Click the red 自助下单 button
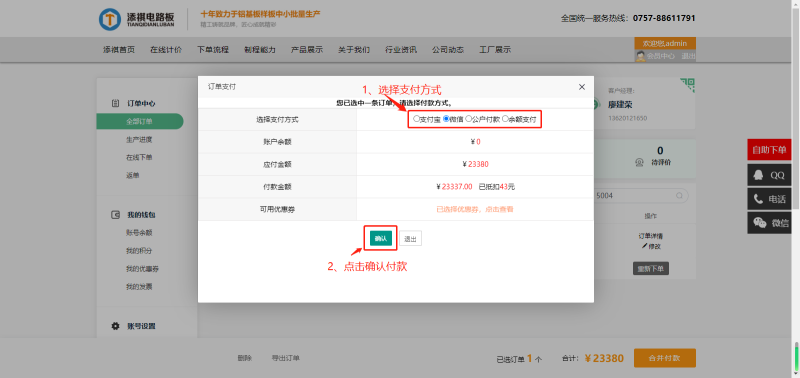 point(769,149)
